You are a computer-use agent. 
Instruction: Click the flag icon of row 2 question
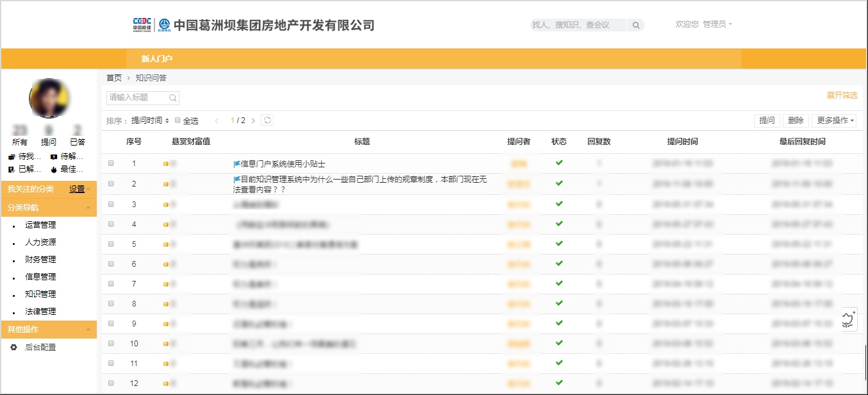(x=237, y=180)
